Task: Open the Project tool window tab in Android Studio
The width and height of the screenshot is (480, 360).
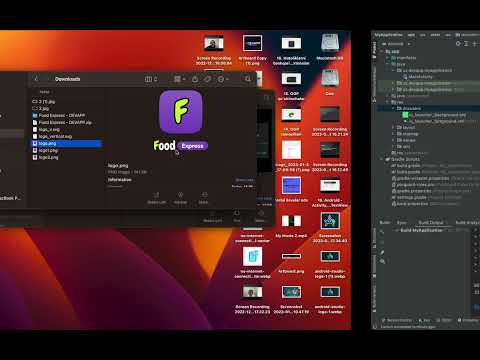Action: pos(374,50)
